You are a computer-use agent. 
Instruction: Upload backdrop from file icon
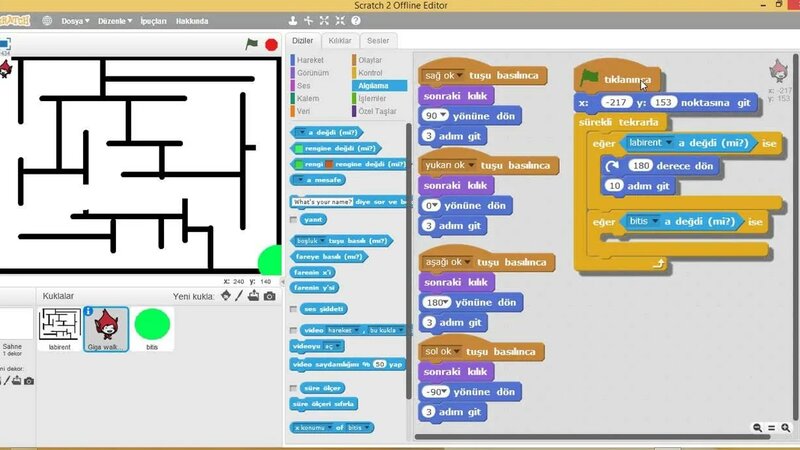[x=17, y=381]
